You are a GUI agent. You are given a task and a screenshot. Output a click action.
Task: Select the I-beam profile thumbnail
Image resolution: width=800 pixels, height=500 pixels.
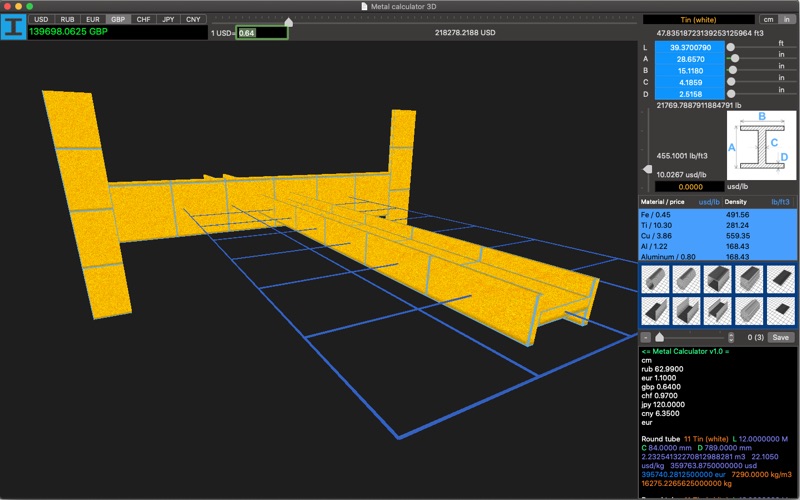click(717, 311)
